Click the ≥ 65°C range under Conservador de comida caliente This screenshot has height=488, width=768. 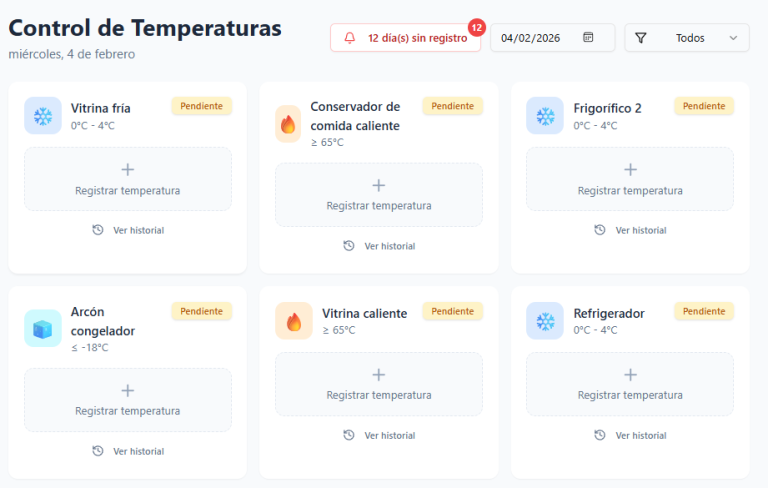(327, 143)
